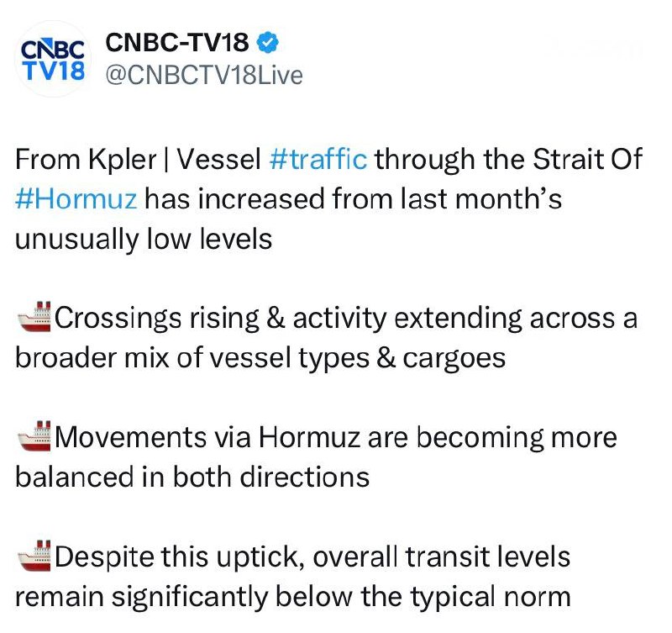
Task: Click ship emoji beside Despite this uptick
Action: tap(34, 557)
